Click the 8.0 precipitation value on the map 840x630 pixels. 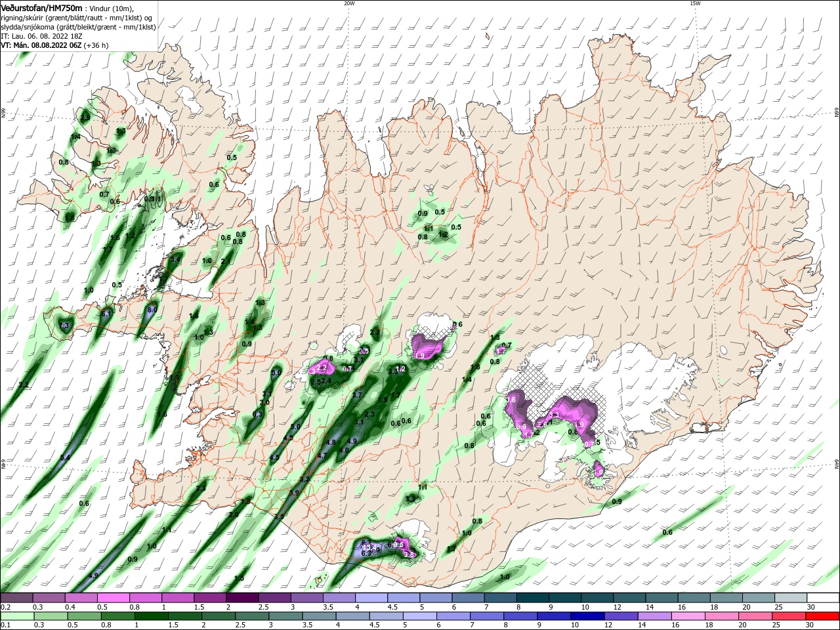tap(152, 309)
